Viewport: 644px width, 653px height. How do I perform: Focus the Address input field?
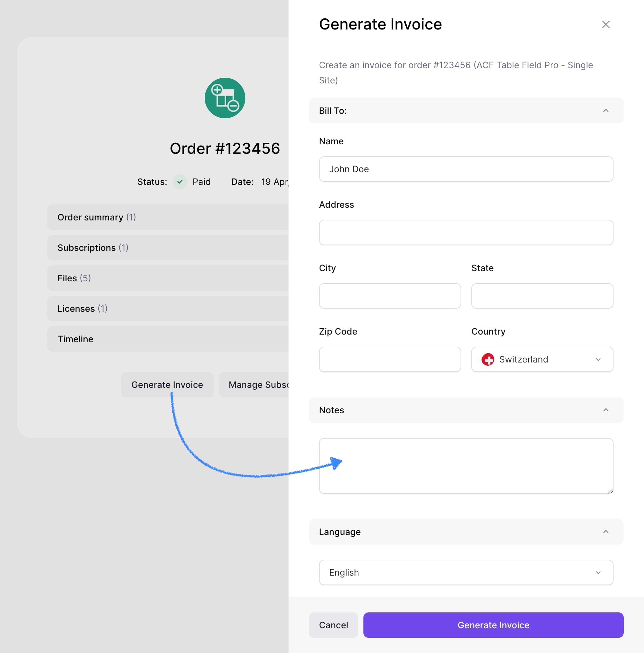click(x=466, y=232)
